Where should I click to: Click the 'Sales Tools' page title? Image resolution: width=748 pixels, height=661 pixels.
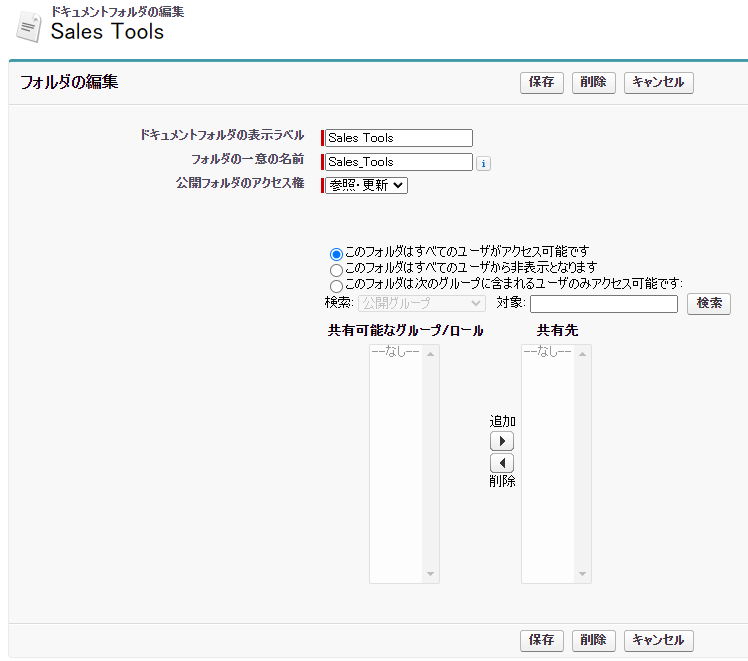107,32
